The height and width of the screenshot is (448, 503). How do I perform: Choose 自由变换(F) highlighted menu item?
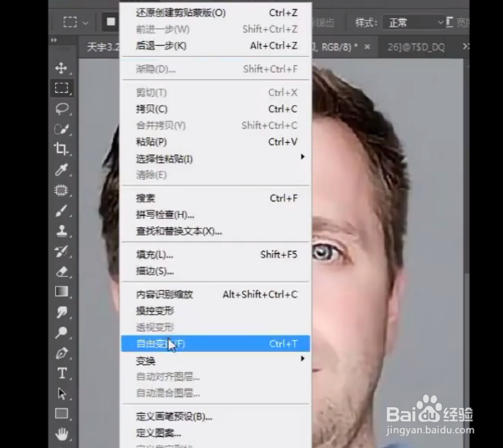point(216,344)
